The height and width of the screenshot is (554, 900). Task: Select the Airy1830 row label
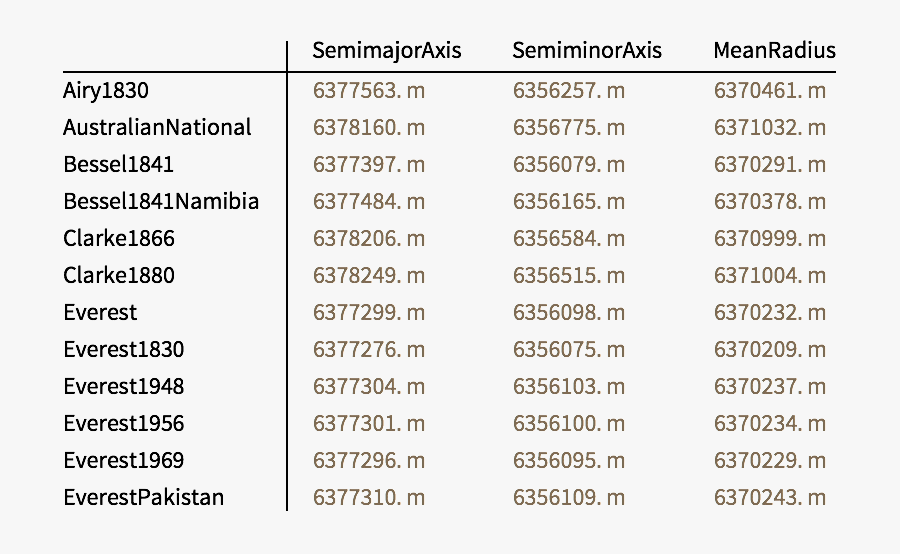coord(106,90)
